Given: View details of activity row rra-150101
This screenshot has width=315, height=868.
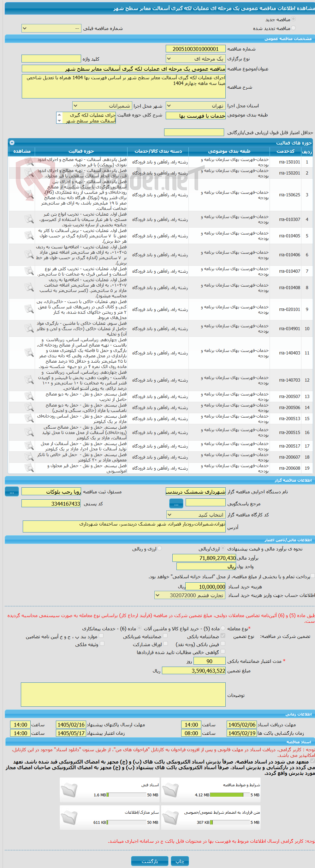Looking at the screenshot, I should 29,162.
